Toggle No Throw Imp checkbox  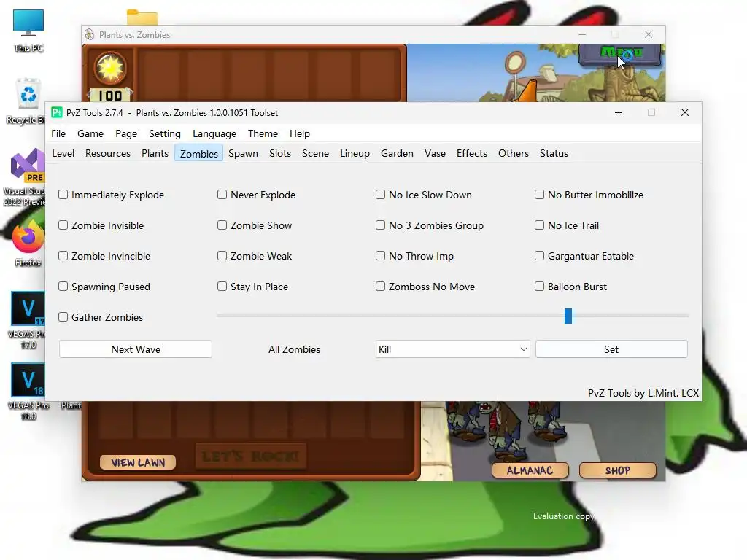click(x=380, y=256)
